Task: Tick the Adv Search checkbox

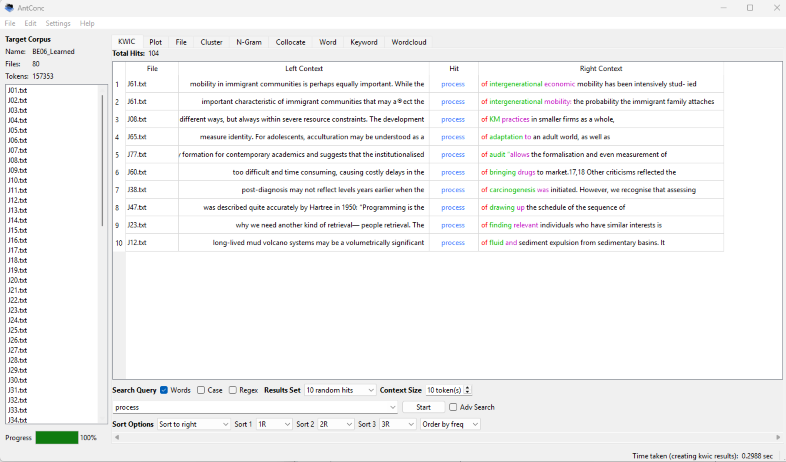Action: coord(453,407)
